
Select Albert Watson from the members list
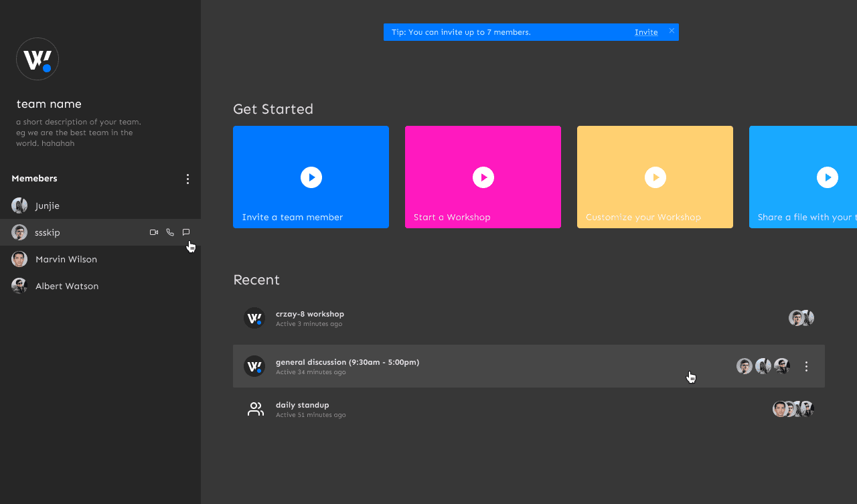[100, 286]
